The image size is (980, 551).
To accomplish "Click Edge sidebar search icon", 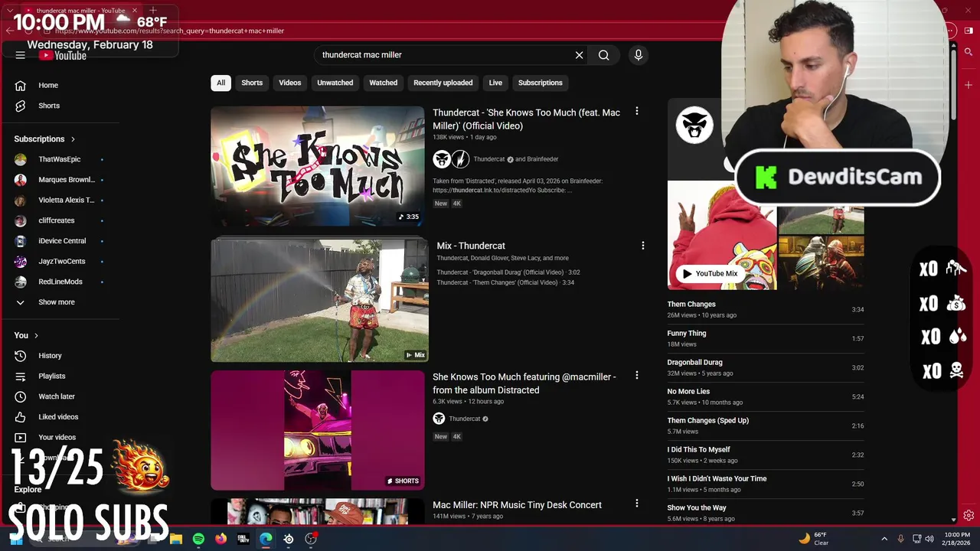I will coord(969,52).
